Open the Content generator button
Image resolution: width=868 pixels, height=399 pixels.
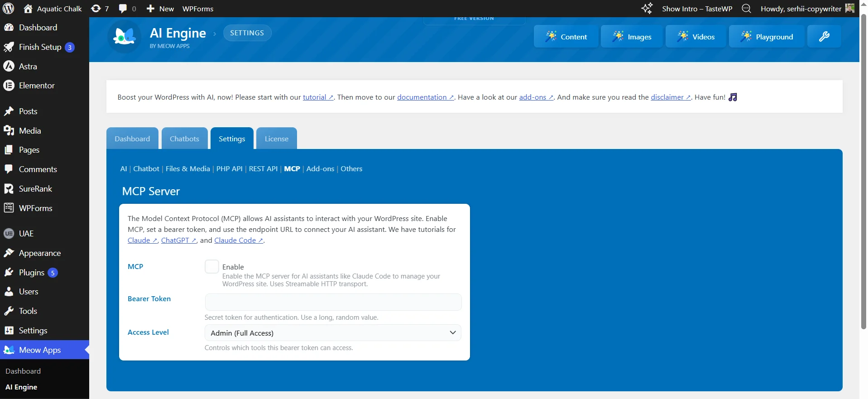point(566,37)
